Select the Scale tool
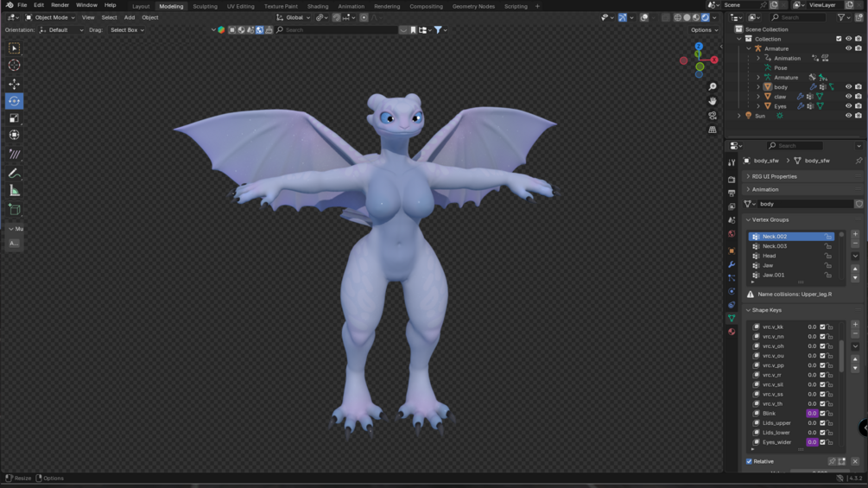The image size is (868, 488). point(15,117)
